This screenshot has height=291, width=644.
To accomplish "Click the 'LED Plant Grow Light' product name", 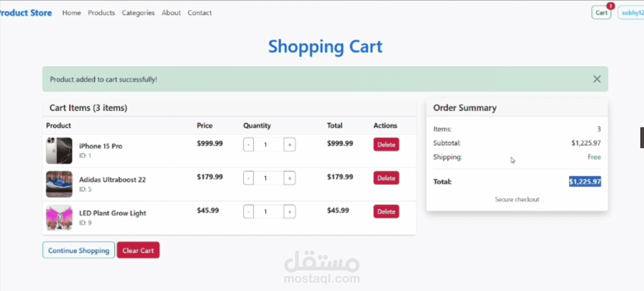I will tap(112, 213).
